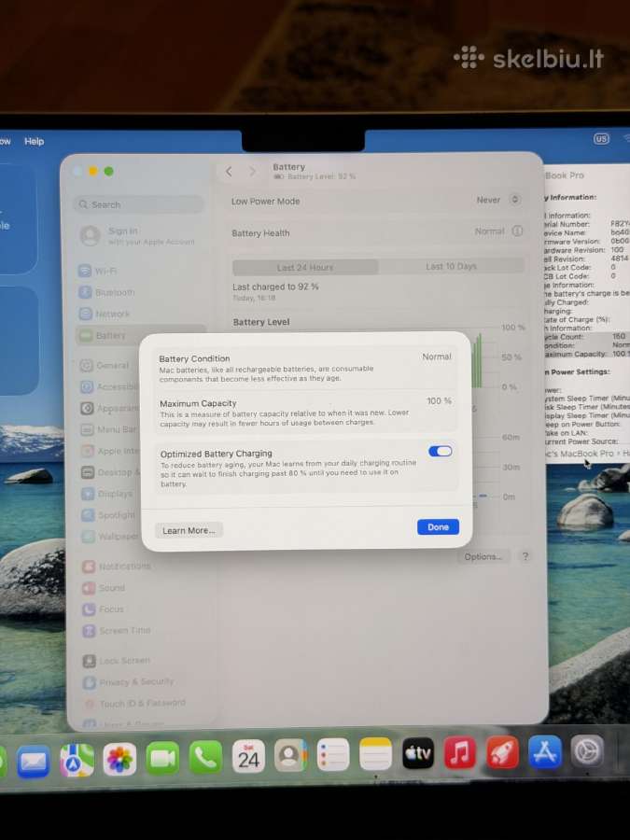
Task: Select General in the settings sidebar
Action: [x=105, y=365]
